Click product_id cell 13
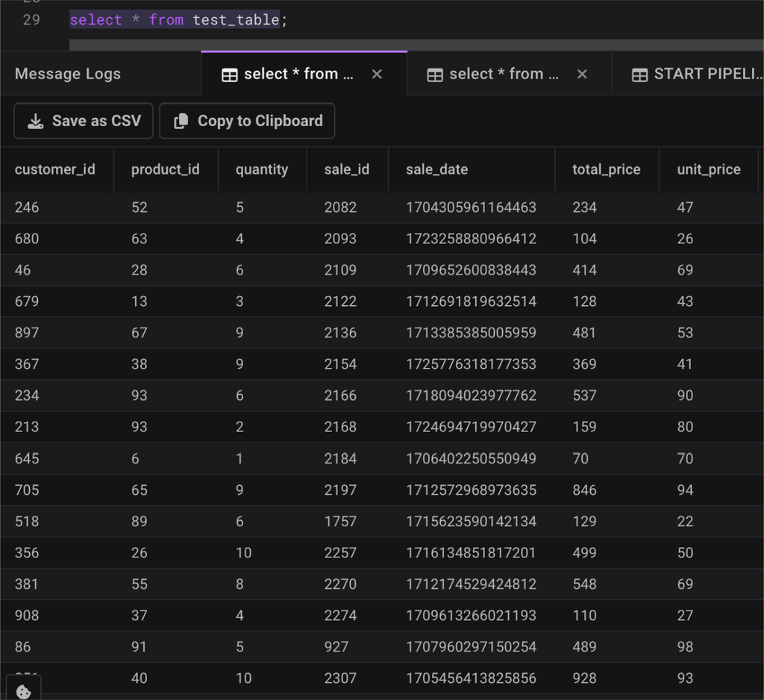The height and width of the screenshot is (700, 764). 140,301
